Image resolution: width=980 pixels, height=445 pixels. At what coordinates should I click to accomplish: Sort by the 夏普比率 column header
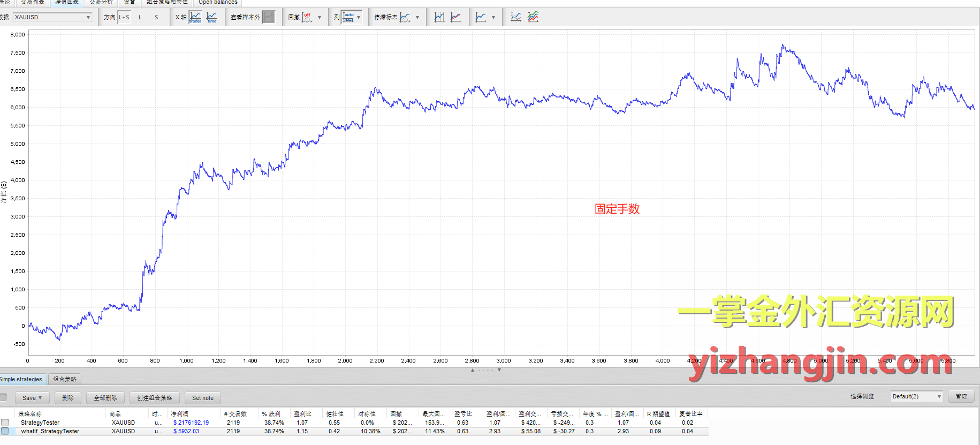click(x=692, y=414)
